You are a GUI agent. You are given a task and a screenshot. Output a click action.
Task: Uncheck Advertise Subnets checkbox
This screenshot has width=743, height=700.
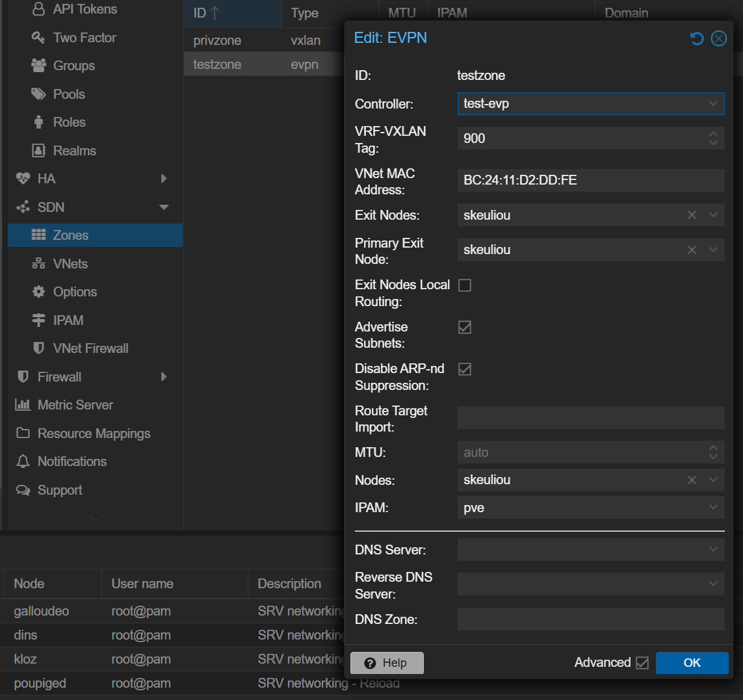[x=465, y=328]
